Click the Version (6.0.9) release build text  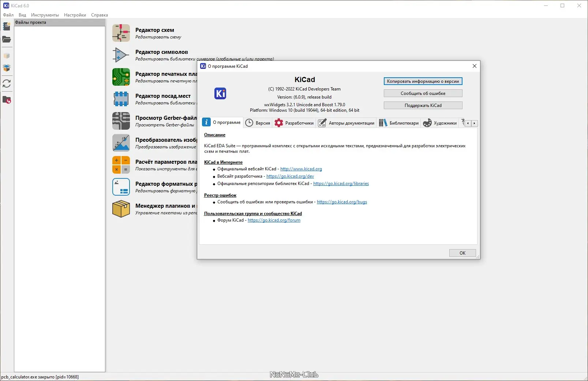click(304, 97)
